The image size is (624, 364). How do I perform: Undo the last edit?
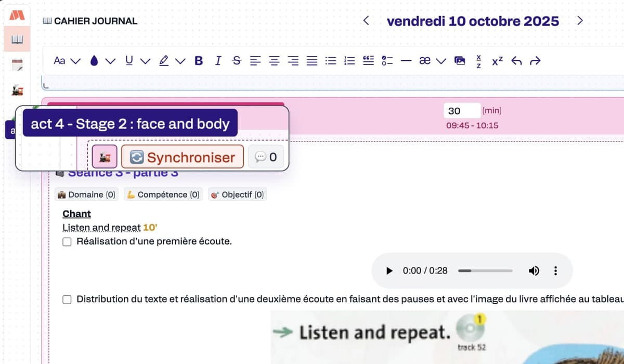(x=516, y=61)
